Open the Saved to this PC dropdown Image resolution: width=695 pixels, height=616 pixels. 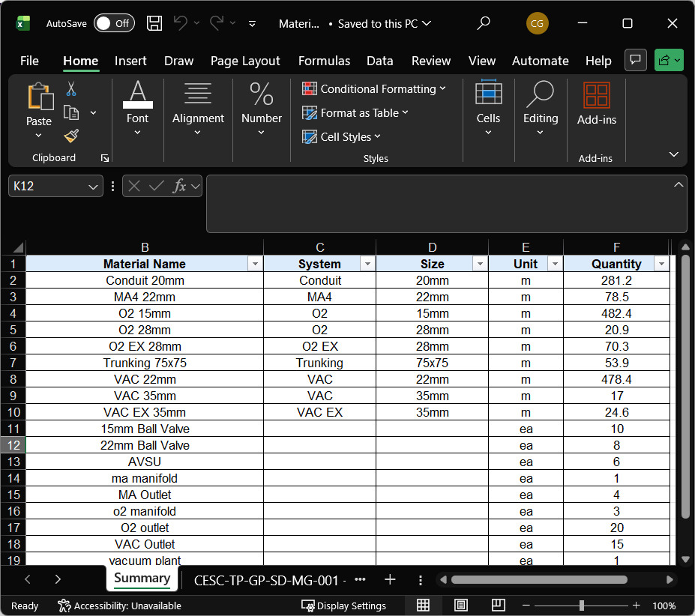pyautogui.click(x=385, y=23)
